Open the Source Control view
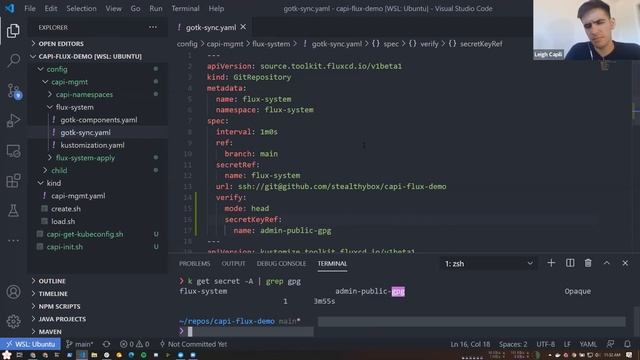The image size is (640, 360). [x=14, y=91]
